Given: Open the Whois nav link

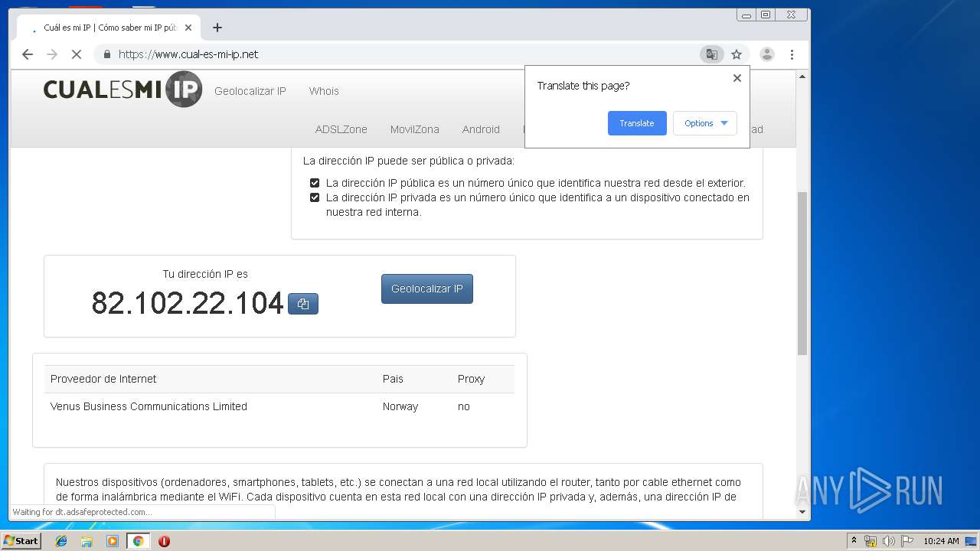Looking at the screenshot, I should coord(324,91).
